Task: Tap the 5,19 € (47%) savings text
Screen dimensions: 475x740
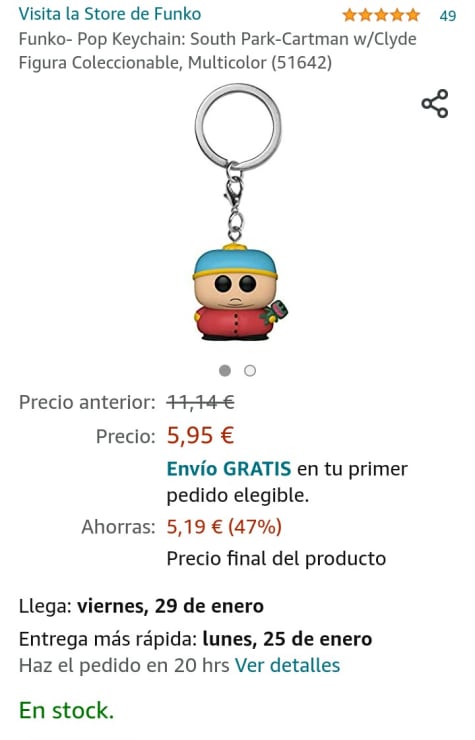Action: [224, 527]
